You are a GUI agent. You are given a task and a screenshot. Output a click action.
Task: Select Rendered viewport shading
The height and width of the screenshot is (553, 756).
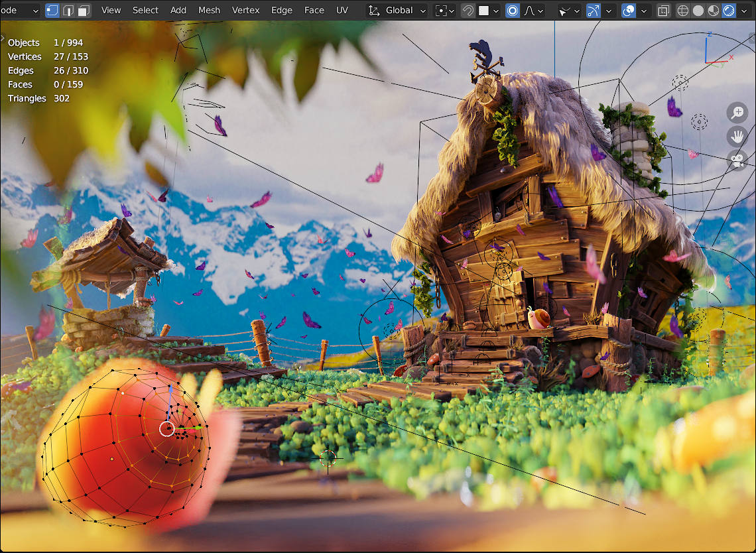727,11
